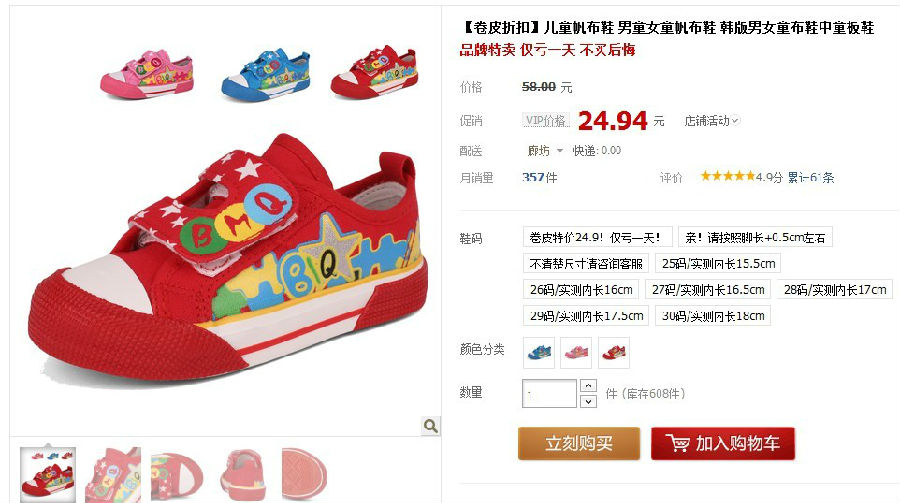This screenshot has height=503, width=900.
Task: Select the pink shoe color swatch
Action: click(x=576, y=352)
